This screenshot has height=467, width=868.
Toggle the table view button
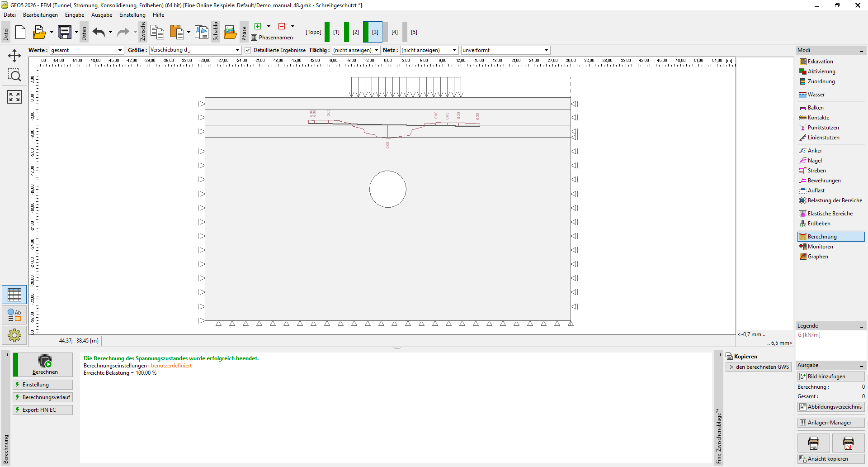[x=14, y=295]
